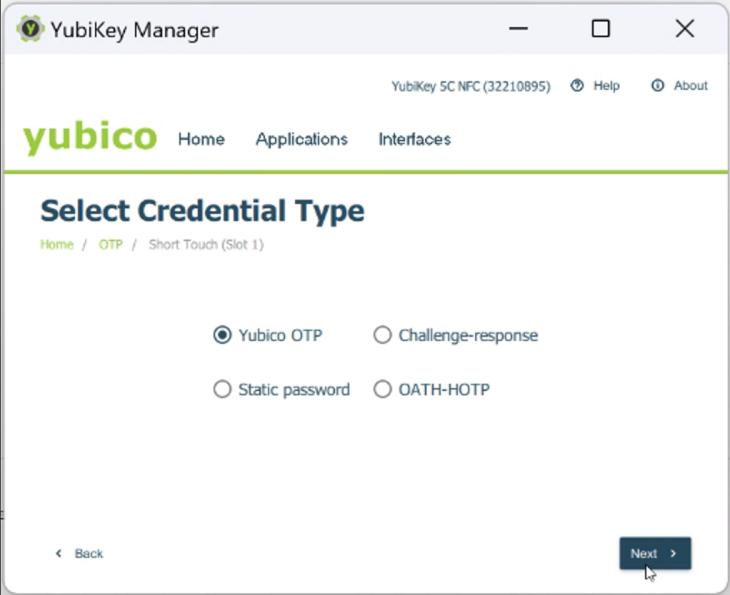Choose the Static password radio button
This screenshot has height=595, width=730.
222,389
